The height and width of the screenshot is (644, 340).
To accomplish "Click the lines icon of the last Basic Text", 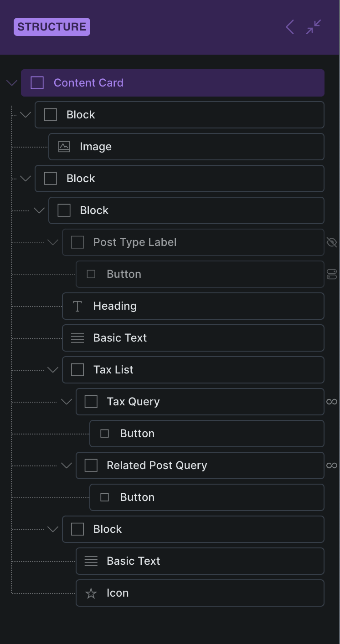I will click(91, 561).
